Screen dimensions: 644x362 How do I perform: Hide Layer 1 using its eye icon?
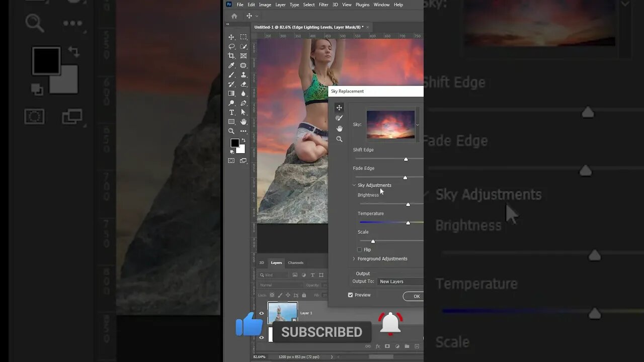click(x=261, y=313)
